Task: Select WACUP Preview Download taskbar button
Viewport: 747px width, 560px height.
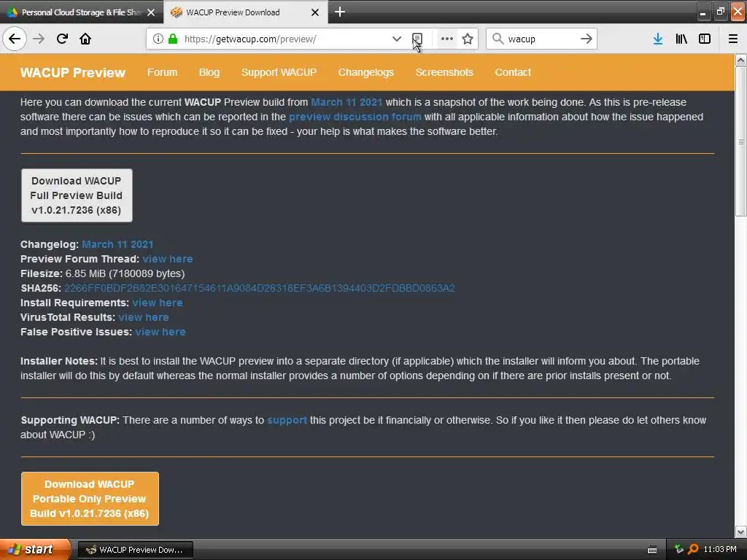Action: coord(135,550)
